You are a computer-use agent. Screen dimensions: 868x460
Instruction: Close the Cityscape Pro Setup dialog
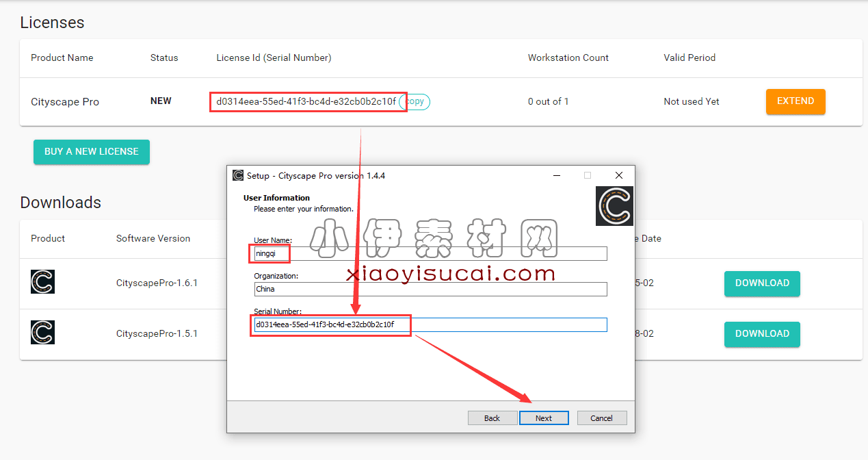[618, 175]
